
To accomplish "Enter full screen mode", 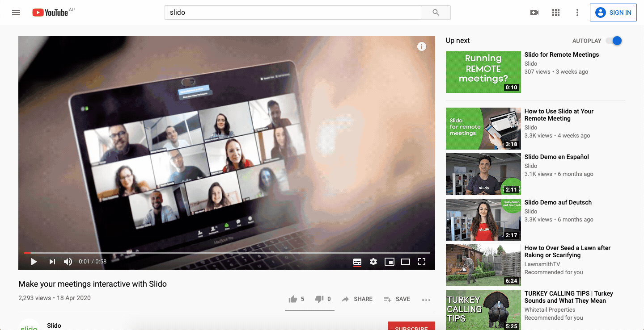I will coord(422,262).
